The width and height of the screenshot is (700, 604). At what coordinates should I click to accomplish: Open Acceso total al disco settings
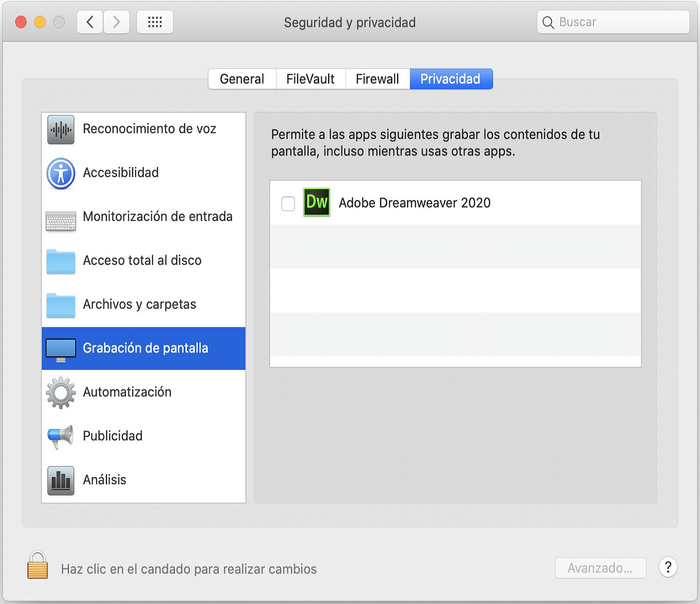[x=142, y=261]
